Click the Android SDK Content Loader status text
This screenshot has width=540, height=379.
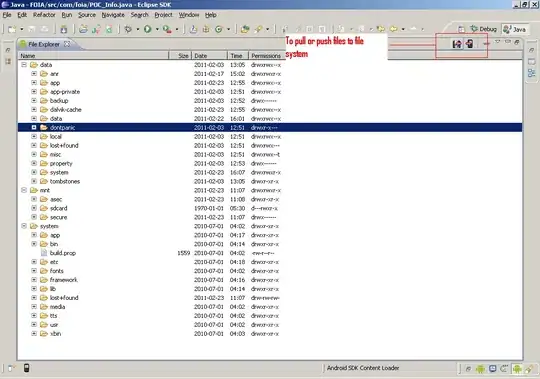(x=363, y=368)
